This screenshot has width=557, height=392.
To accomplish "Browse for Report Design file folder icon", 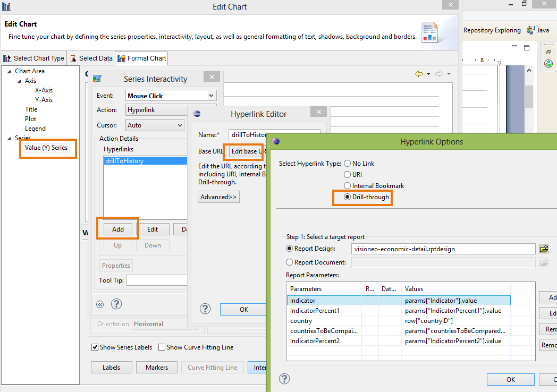I will click(544, 249).
